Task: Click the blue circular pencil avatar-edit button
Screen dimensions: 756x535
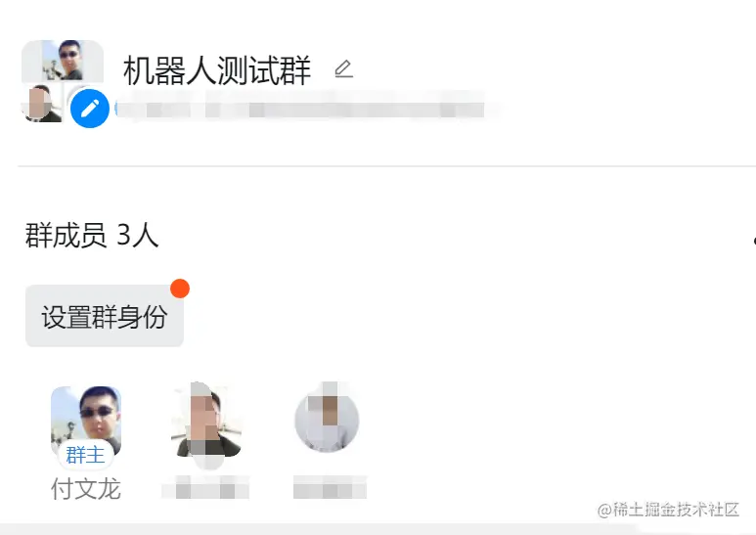Action: coord(90,109)
